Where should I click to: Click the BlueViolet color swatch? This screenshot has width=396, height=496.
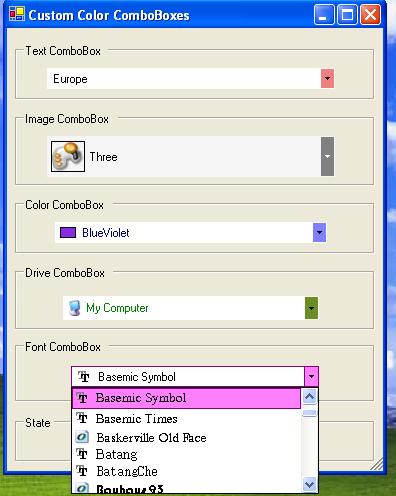[68, 233]
